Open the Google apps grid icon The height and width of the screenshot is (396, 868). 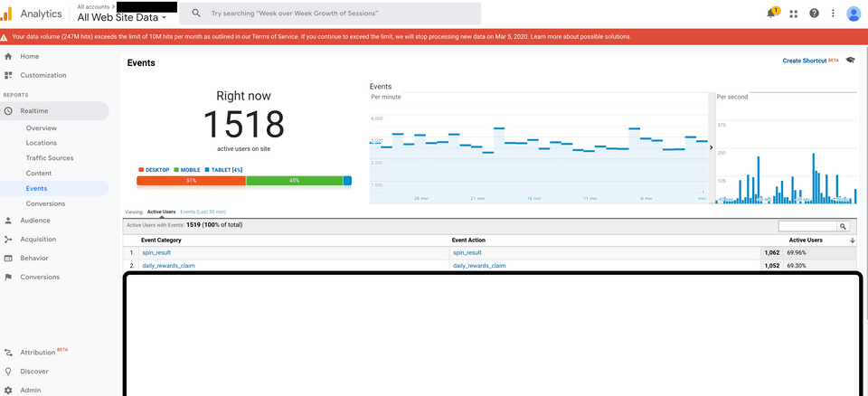point(794,14)
